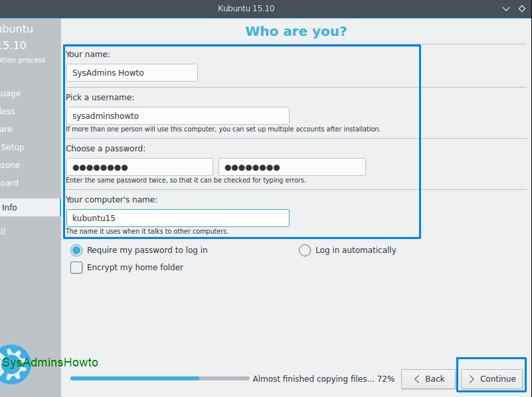This screenshot has height=397, width=532.
Task: Select the User Info sidebar step
Action: tap(11, 207)
